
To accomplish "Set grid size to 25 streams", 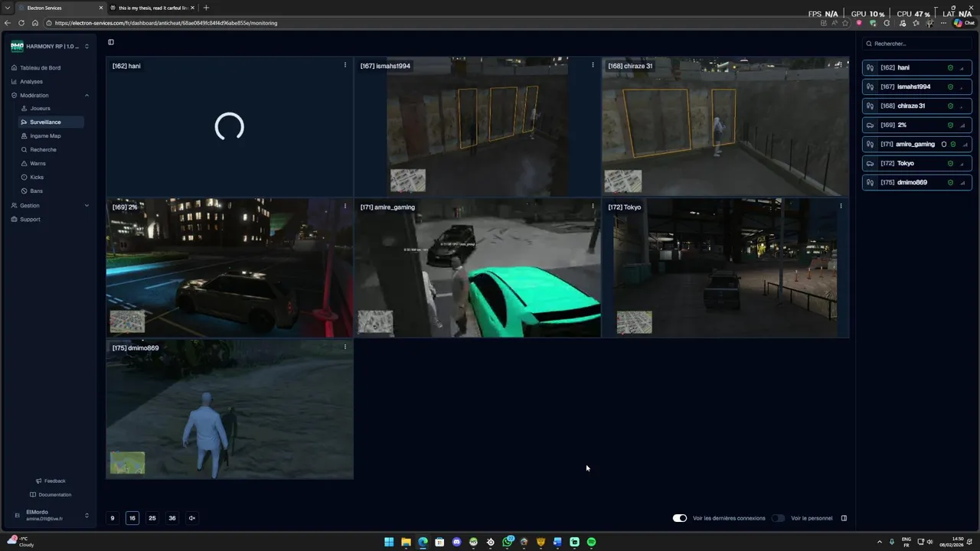I will 152,518.
